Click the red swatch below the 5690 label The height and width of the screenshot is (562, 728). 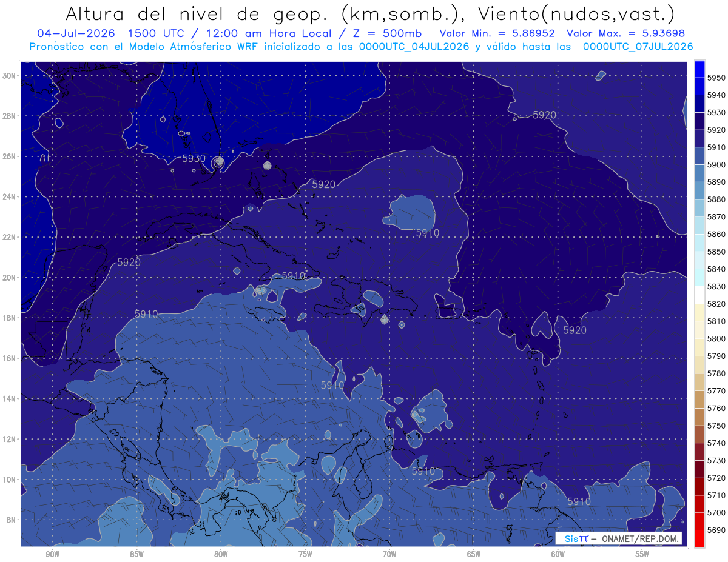click(699, 538)
